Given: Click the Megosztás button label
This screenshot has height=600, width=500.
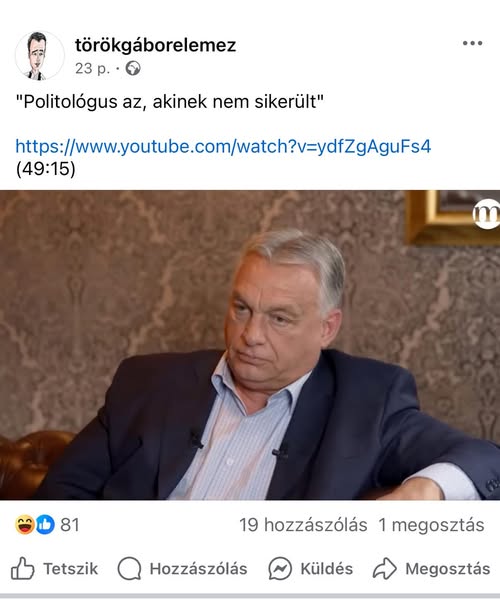Looking at the screenshot, I should 448,569.
